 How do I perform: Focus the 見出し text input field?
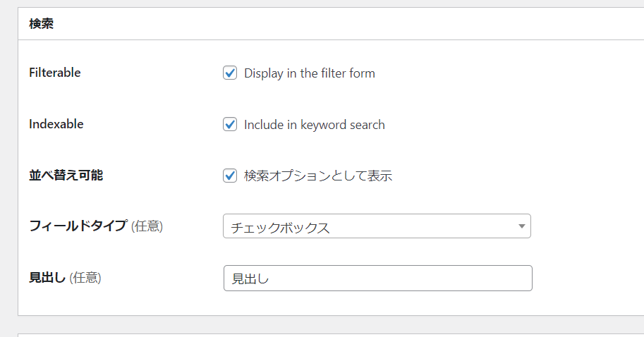pyautogui.click(x=377, y=278)
